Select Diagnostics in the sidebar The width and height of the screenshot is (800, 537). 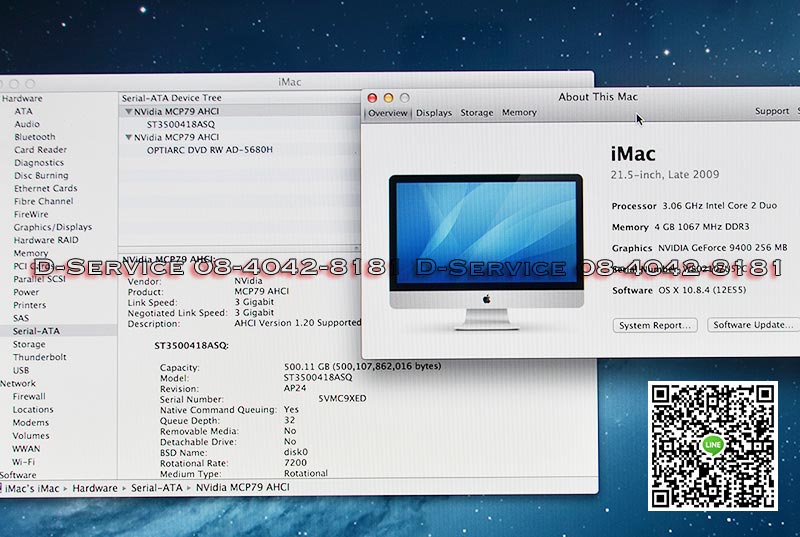[39, 163]
